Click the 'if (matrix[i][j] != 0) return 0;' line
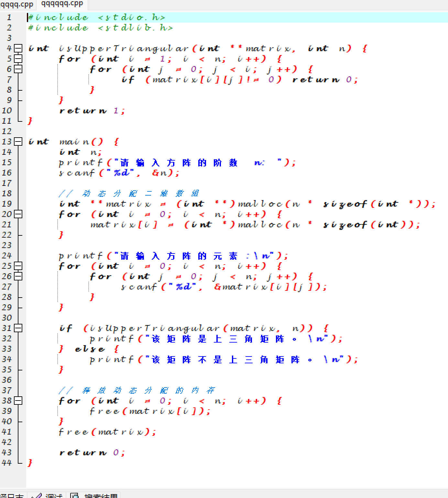Screen dimensions: 448x498 (x=240, y=80)
